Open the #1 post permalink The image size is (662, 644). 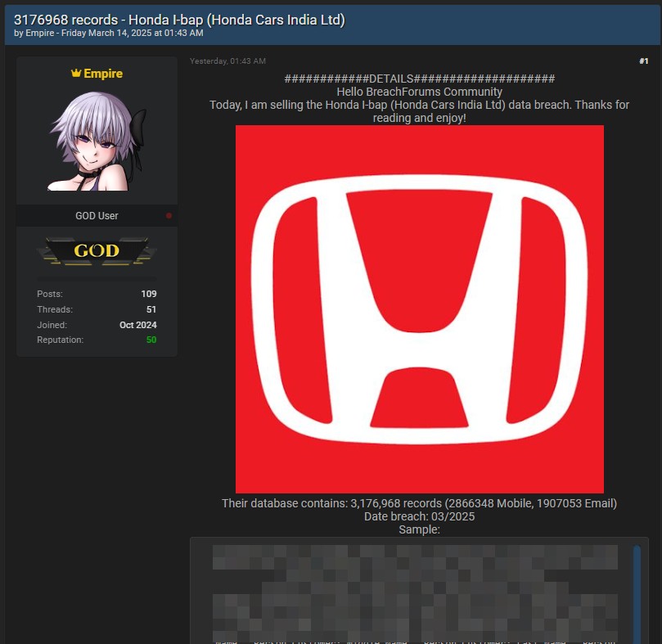[x=643, y=61]
